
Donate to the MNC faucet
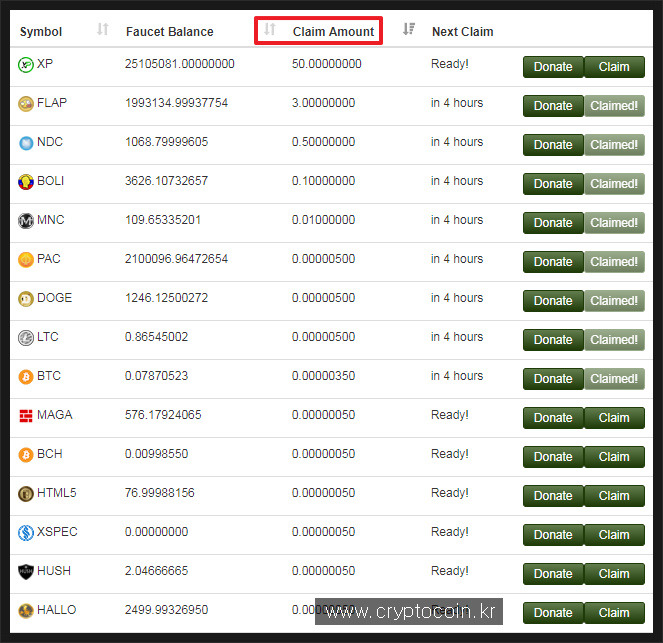pyautogui.click(x=553, y=223)
